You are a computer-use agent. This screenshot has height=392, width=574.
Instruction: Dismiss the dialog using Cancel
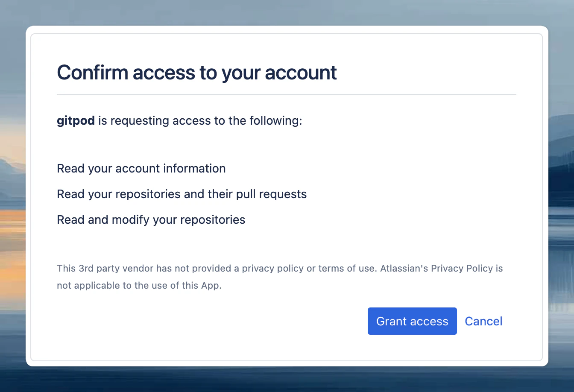[483, 321]
